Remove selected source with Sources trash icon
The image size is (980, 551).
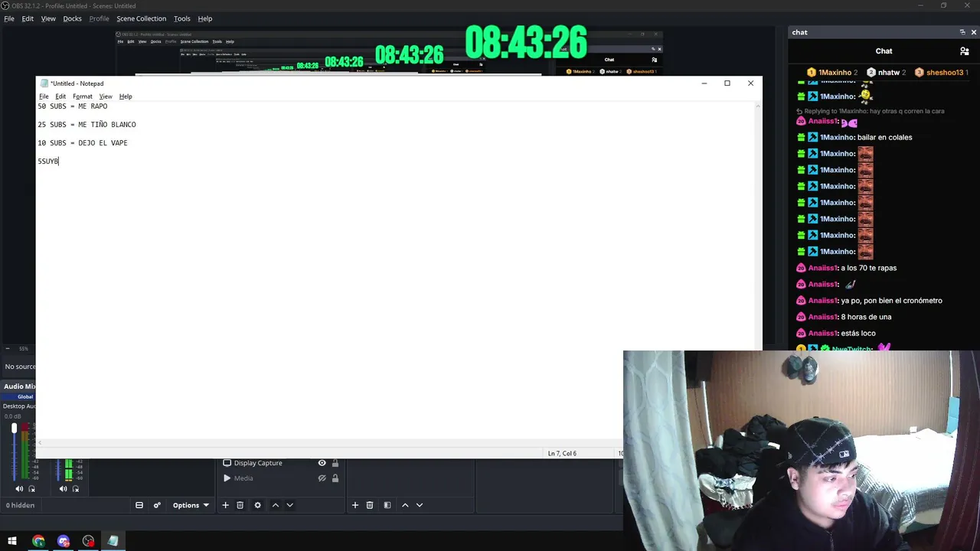pyautogui.click(x=240, y=505)
